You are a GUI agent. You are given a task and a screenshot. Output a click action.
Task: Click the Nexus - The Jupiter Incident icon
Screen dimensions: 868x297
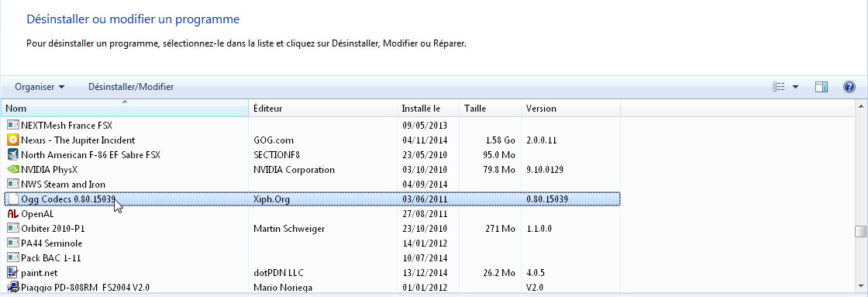click(x=12, y=140)
